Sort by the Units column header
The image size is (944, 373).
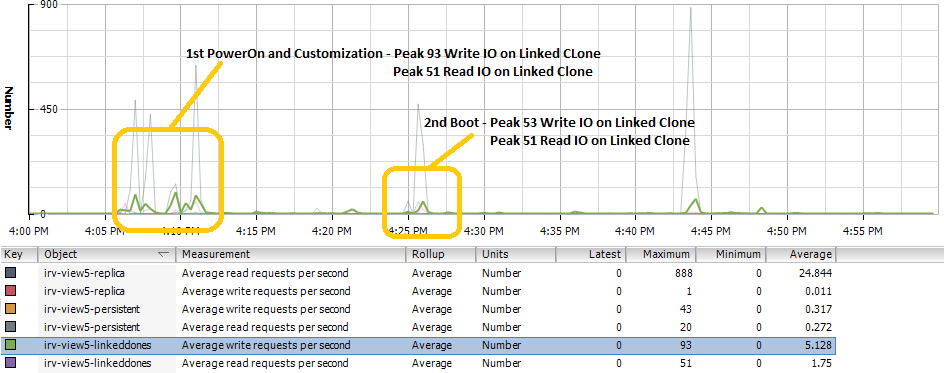[515, 254]
